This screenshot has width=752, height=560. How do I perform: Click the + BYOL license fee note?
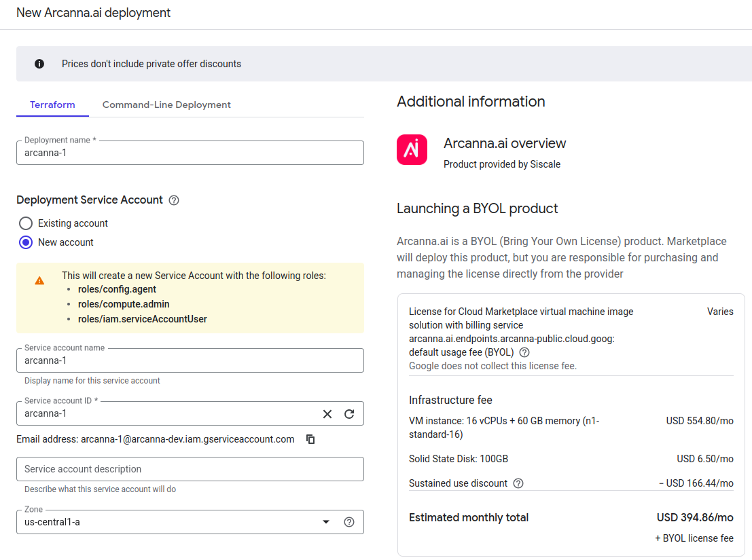point(694,538)
